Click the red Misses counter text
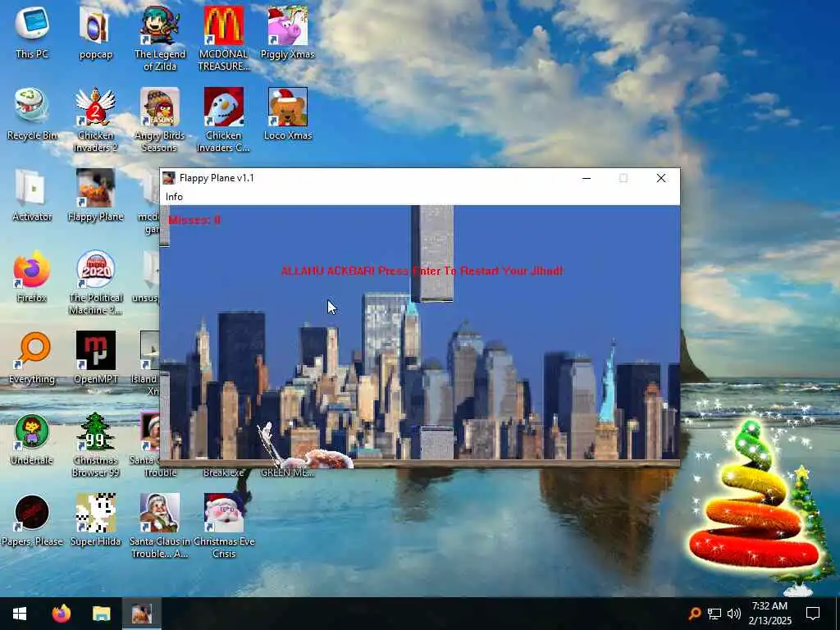This screenshot has width=840, height=630. pos(194,220)
